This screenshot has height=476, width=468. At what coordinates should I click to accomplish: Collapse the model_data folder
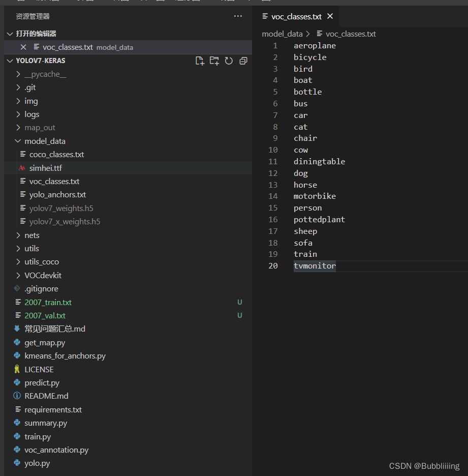point(18,141)
